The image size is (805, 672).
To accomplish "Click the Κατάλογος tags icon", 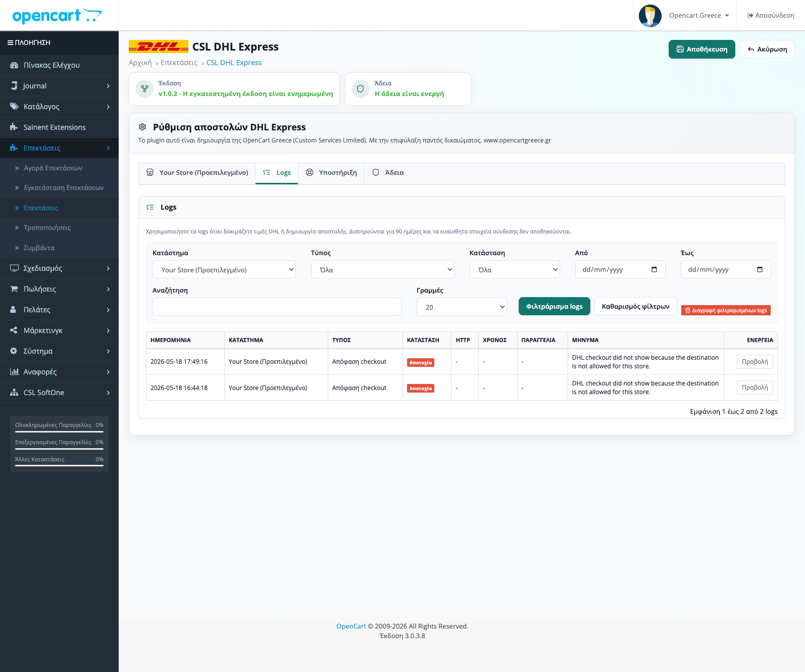I will 14,107.
